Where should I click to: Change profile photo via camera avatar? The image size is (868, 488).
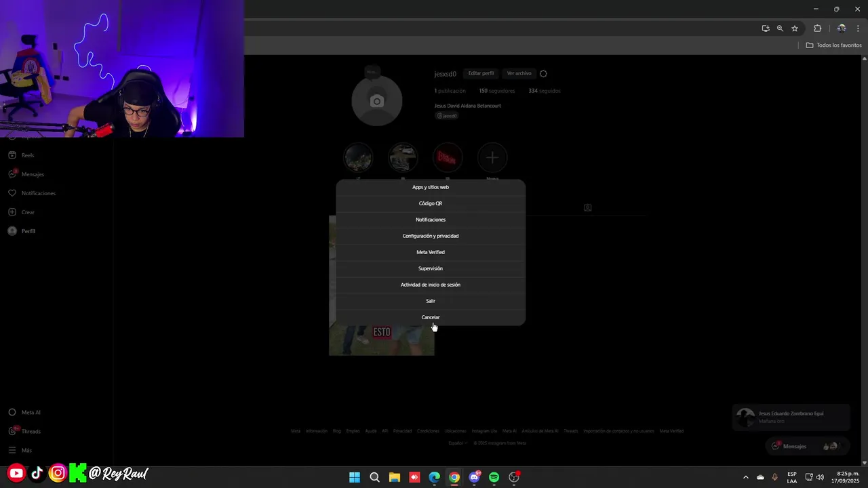point(377,101)
